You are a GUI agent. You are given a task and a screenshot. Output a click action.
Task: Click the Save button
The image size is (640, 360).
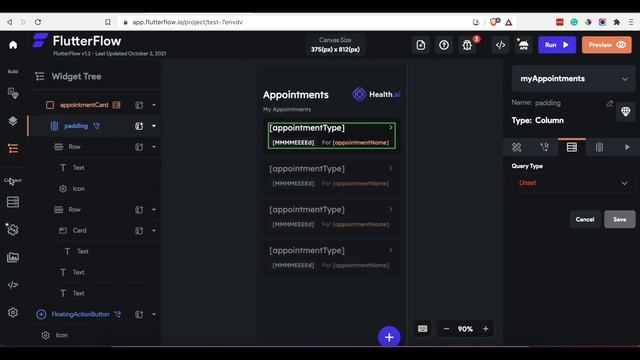point(619,220)
